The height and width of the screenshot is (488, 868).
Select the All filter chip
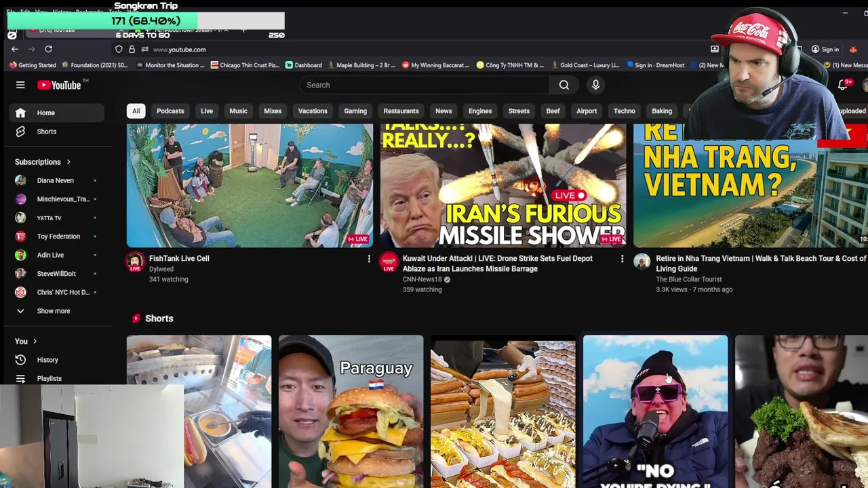[136, 111]
